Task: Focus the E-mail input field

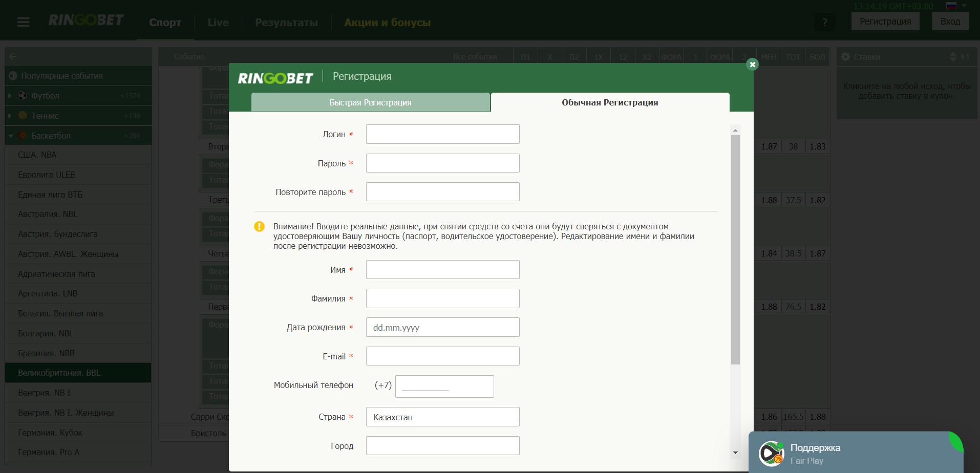Action: point(443,356)
